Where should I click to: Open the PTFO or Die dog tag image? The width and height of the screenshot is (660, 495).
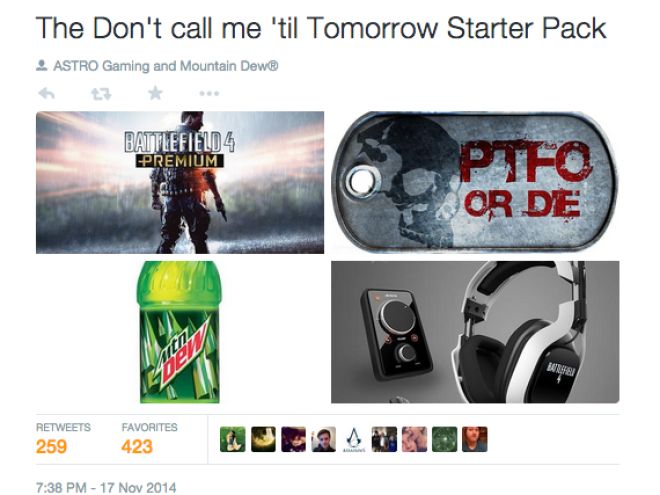coord(474,182)
